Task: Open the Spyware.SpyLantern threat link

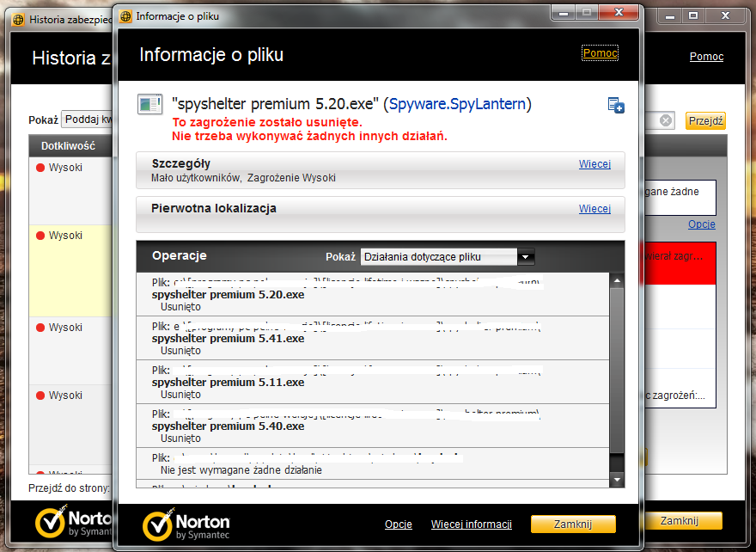Action: pos(456,104)
